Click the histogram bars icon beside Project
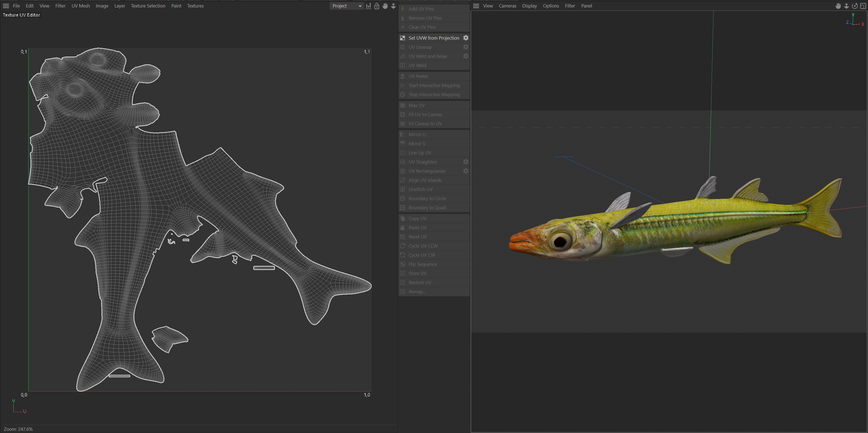Image resolution: width=868 pixels, height=433 pixels. point(368,6)
